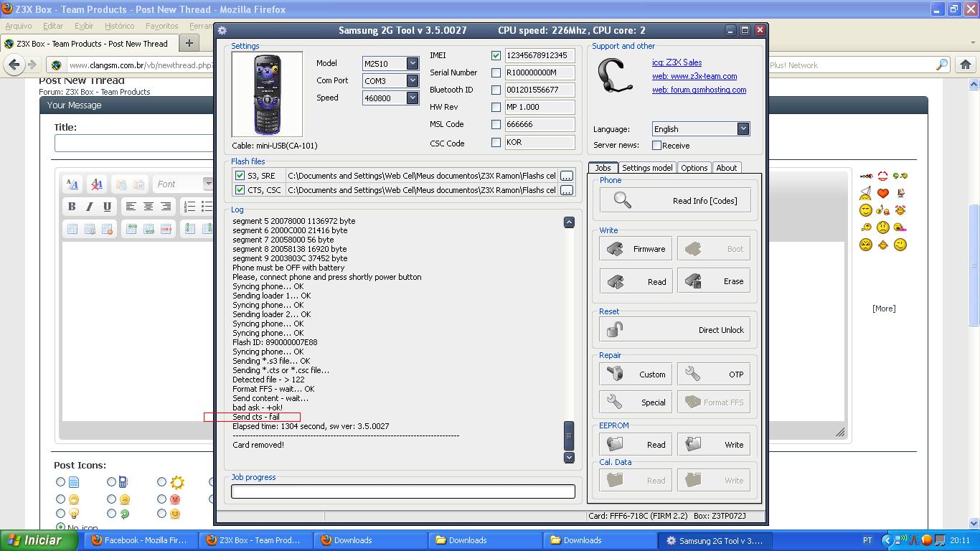The width and height of the screenshot is (980, 551).
Task: Align text left in forum editor
Action: (131, 207)
